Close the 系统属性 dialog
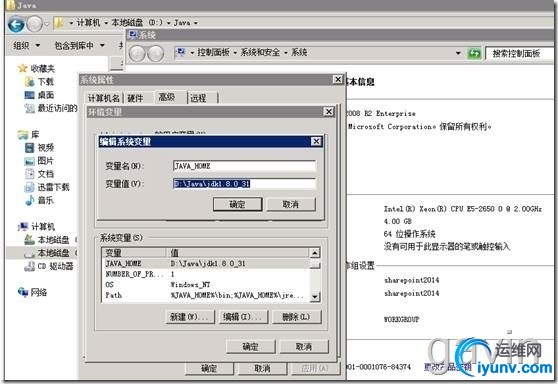The width and height of the screenshot is (558, 384). click(x=337, y=79)
